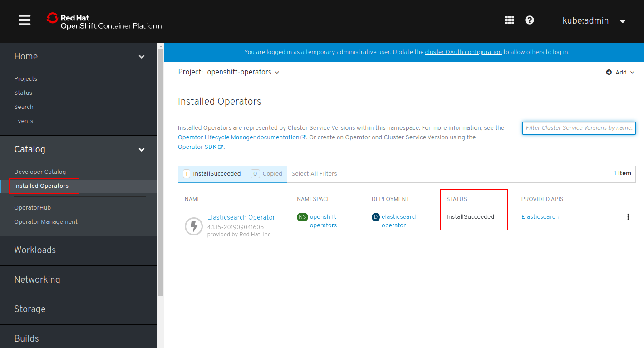The width and height of the screenshot is (644, 348).
Task: Click the InstallSucceeded status cell text
Action: click(470, 217)
